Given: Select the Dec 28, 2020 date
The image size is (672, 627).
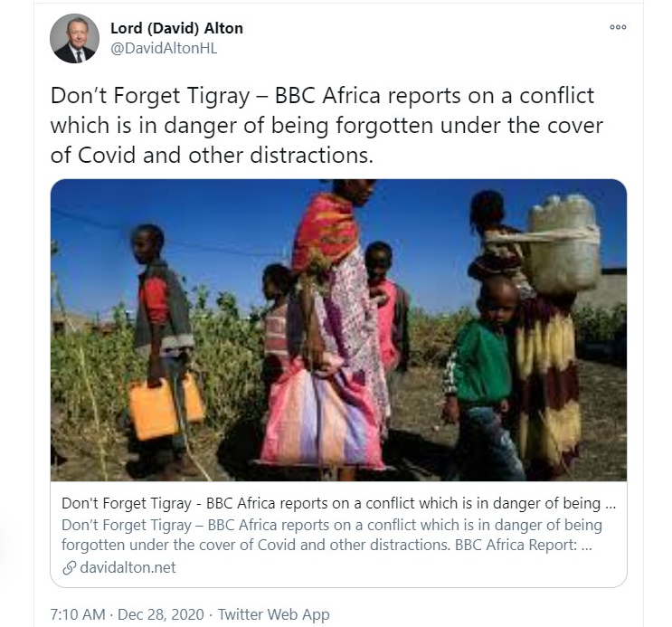Looking at the screenshot, I should (161, 614).
